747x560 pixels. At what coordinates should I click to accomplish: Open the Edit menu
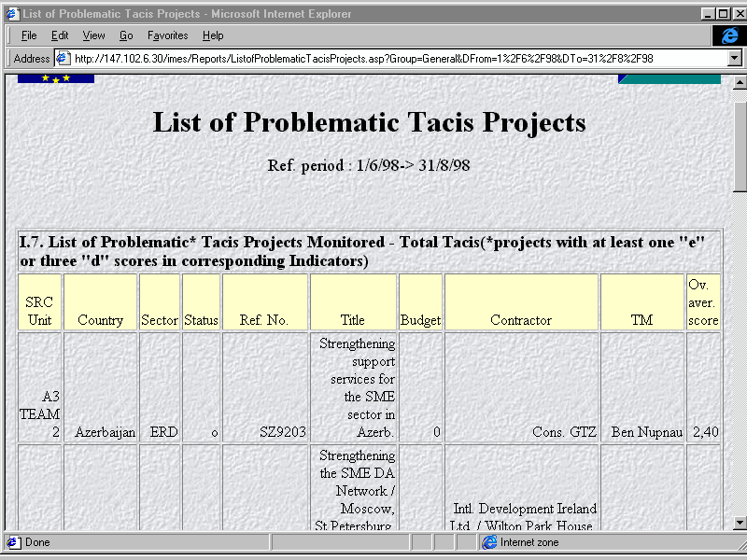60,35
